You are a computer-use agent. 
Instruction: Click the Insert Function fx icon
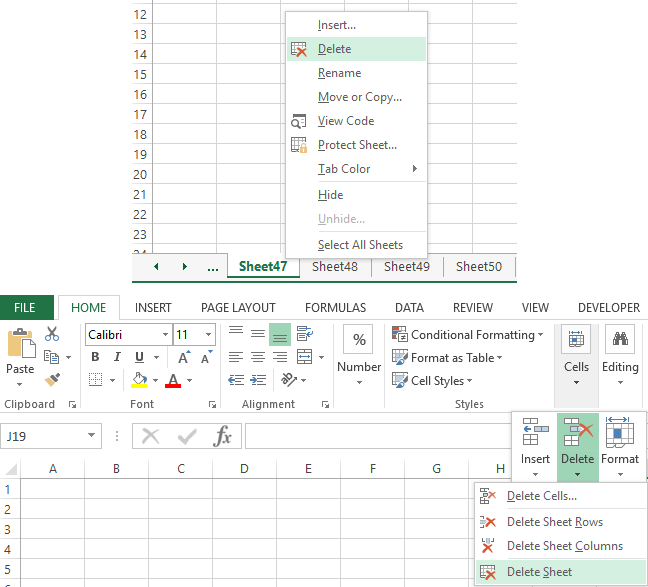pyautogui.click(x=222, y=436)
